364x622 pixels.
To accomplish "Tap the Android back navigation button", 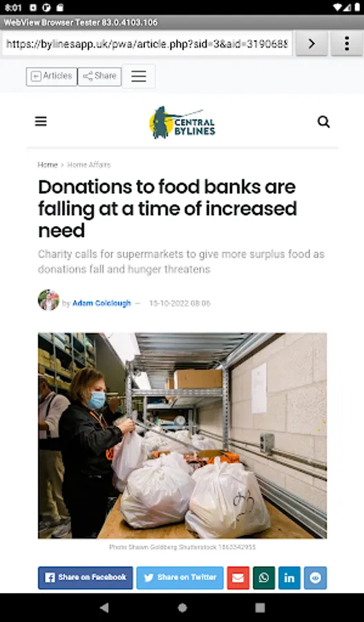I will [x=104, y=607].
